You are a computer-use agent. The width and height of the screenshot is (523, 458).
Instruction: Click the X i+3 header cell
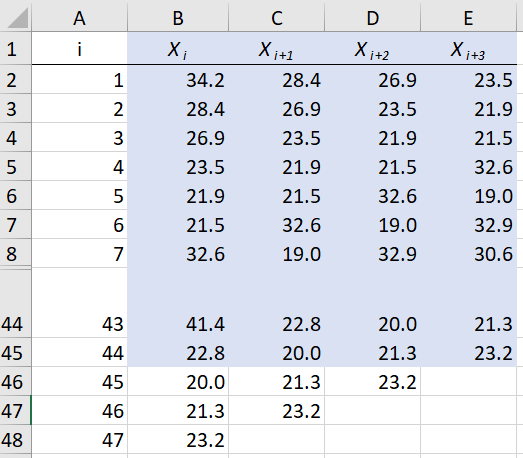[469, 49]
